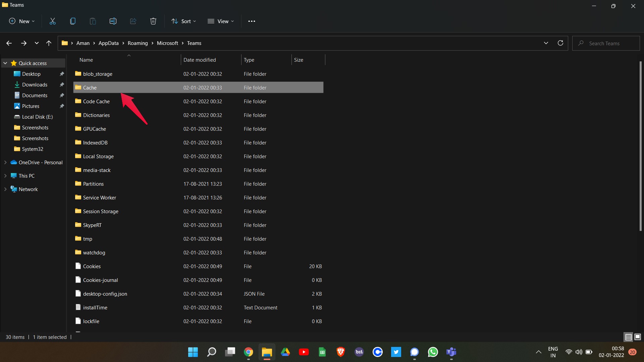Launch Google Chrome from taskbar
This screenshot has width=644, height=362.
pos(248,352)
